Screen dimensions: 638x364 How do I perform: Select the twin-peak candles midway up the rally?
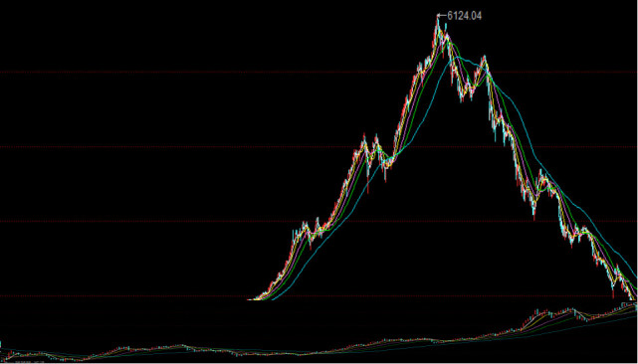pyautogui.click(x=370, y=146)
